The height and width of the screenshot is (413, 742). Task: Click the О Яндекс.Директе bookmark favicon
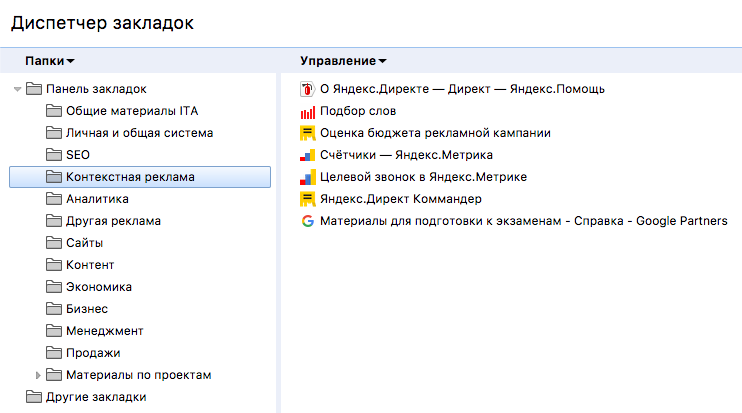coord(308,89)
